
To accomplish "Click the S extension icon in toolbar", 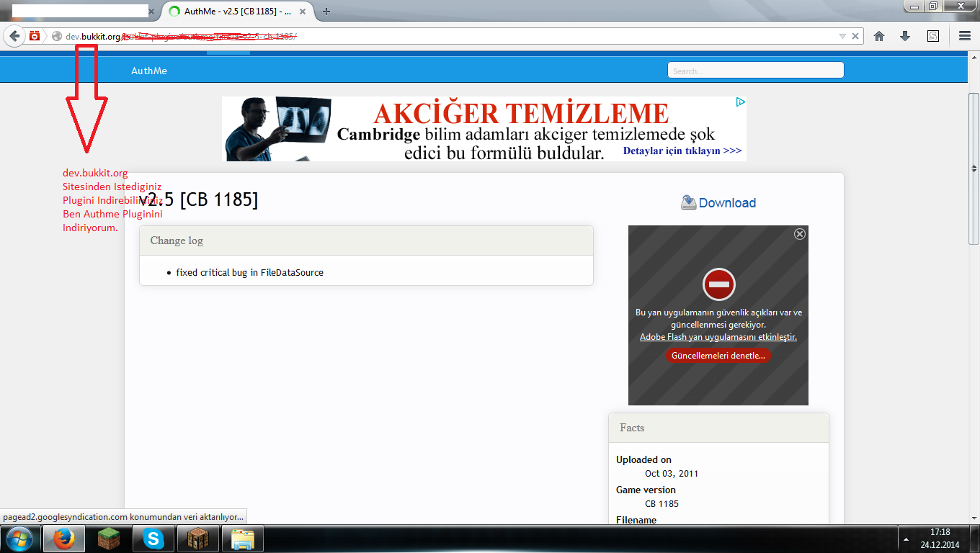I will 933,36.
